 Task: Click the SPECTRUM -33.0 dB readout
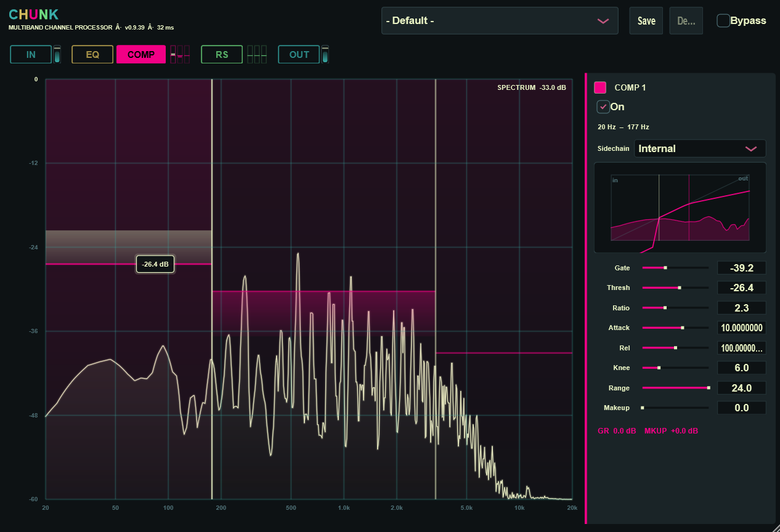point(531,87)
